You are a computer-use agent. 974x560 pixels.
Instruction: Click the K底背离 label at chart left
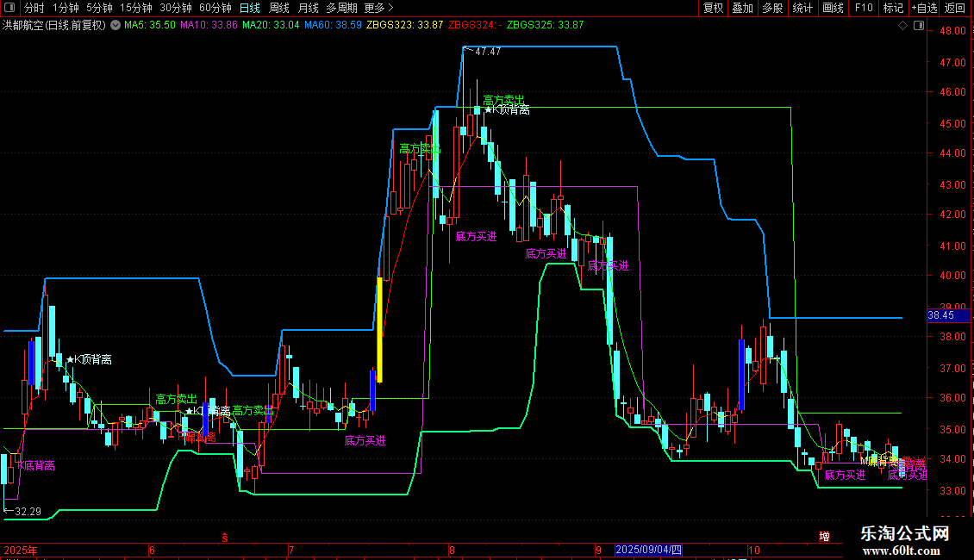[x=36, y=465]
